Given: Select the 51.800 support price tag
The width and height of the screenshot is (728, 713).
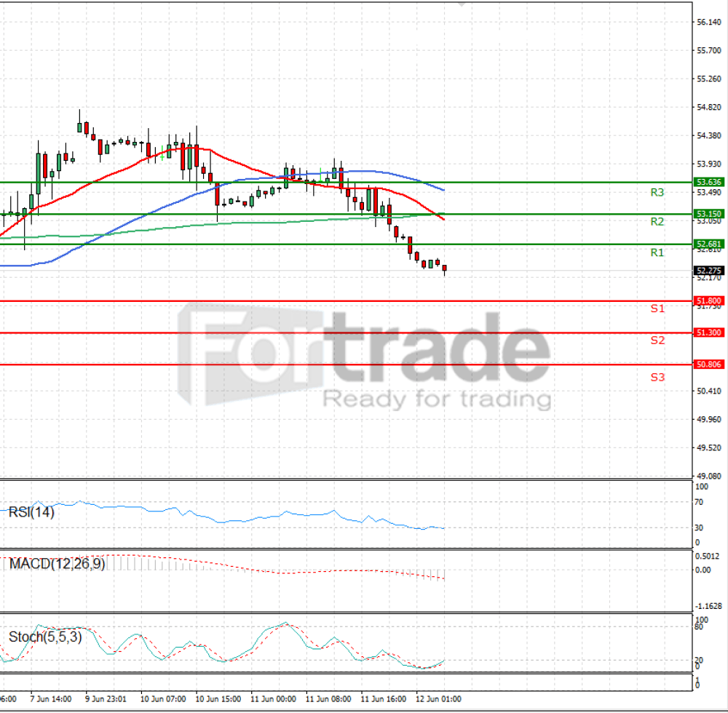Looking at the screenshot, I should pyautogui.click(x=708, y=301).
